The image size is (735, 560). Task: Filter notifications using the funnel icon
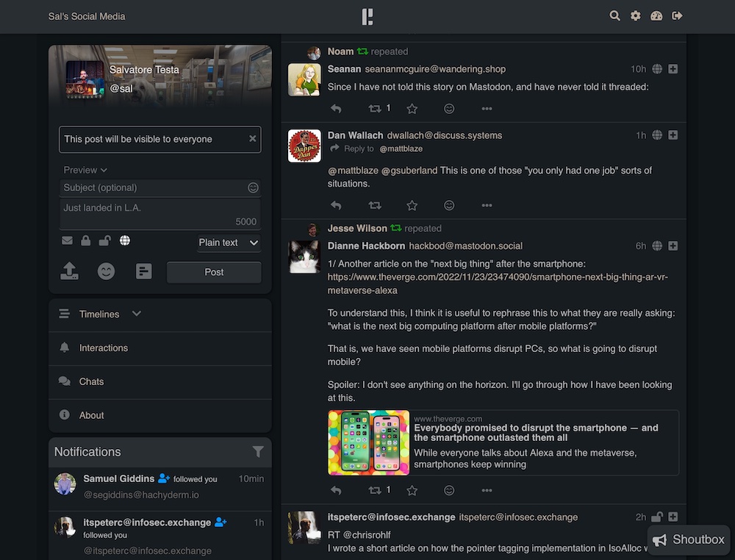click(x=257, y=452)
